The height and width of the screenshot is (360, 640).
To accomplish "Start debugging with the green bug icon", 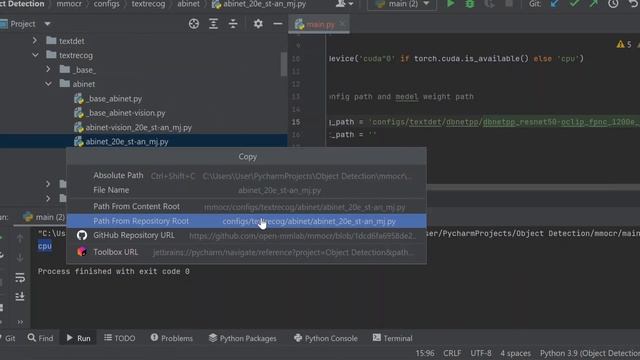I will [470, 4].
